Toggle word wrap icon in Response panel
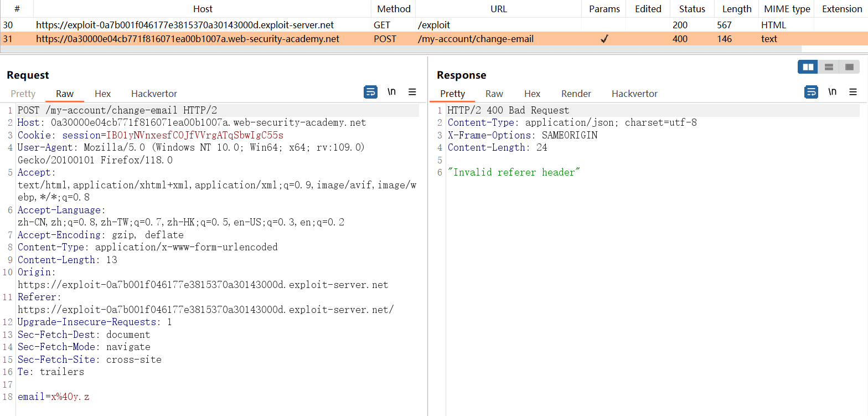The width and height of the screenshot is (868, 416). pyautogui.click(x=811, y=92)
